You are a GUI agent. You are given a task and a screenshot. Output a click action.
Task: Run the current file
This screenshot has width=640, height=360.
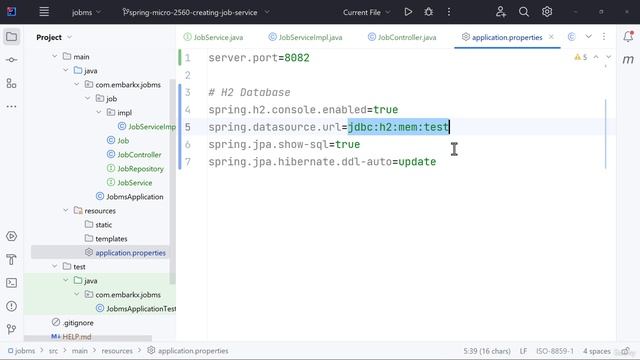[x=408, y=12]
